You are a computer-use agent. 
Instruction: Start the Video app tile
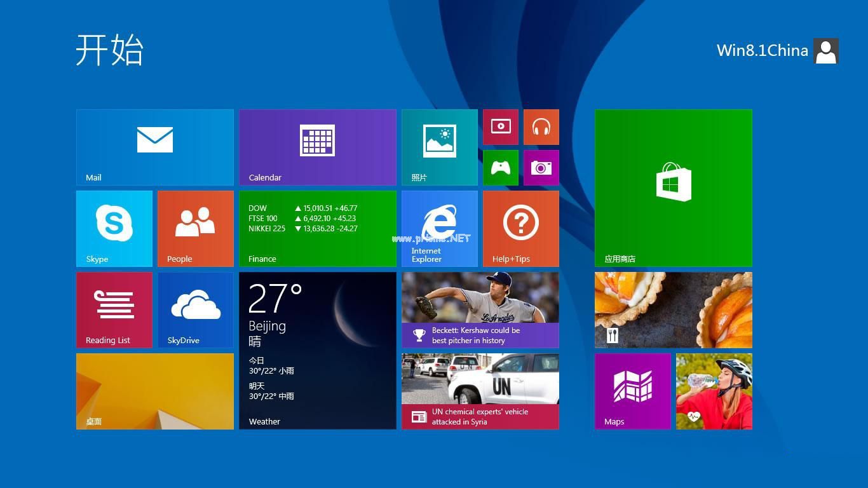[x=501, y=126]
